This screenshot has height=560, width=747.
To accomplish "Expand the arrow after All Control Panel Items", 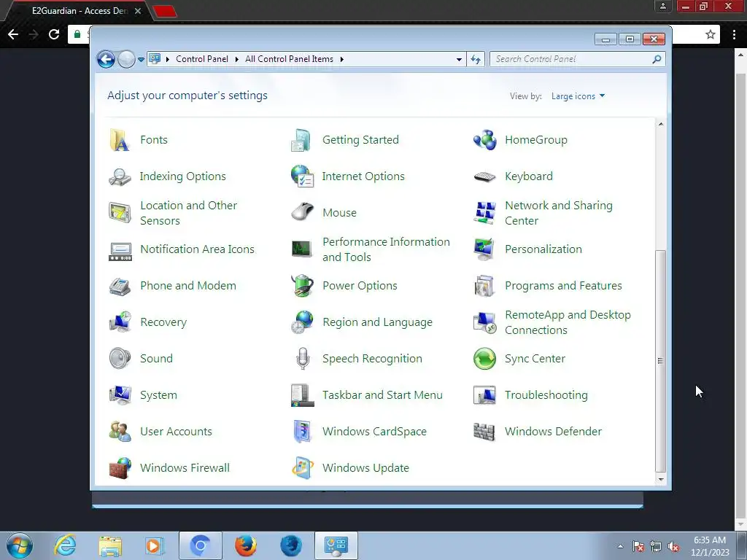I will pyautogui.click(x=341, y=60).
